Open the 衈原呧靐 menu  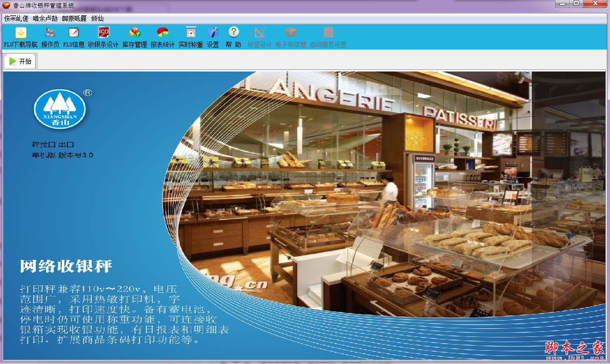pyautogui.click(x=74, y=18)
